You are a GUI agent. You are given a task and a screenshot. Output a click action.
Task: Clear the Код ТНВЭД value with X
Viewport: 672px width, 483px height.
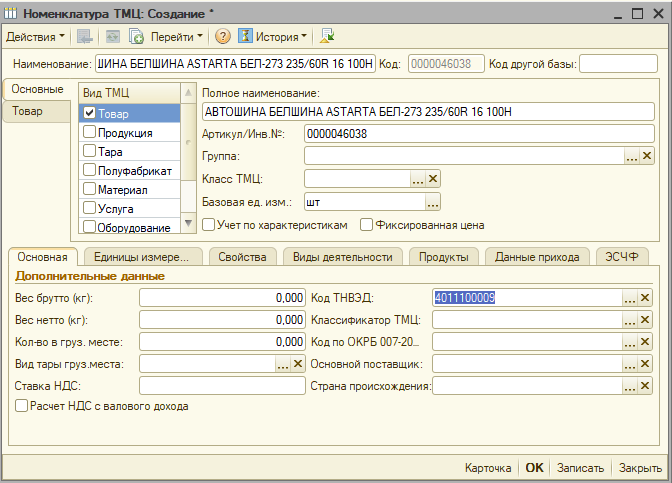pos(647,298)
